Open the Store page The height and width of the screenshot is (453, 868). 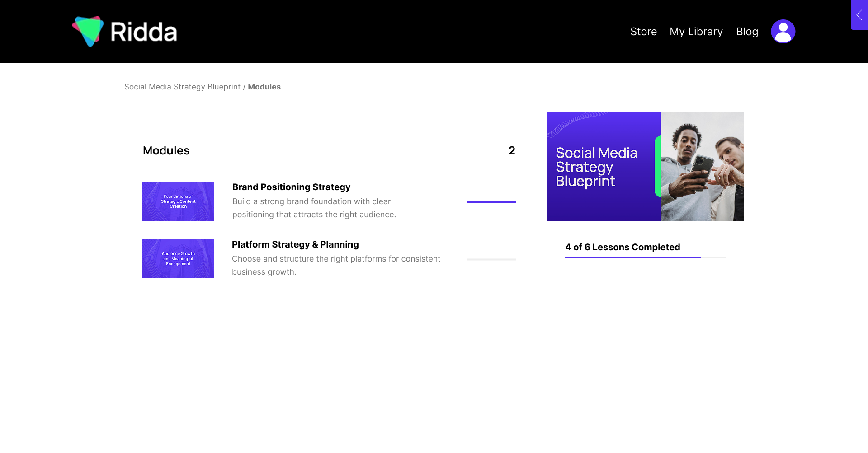point(643,32)
